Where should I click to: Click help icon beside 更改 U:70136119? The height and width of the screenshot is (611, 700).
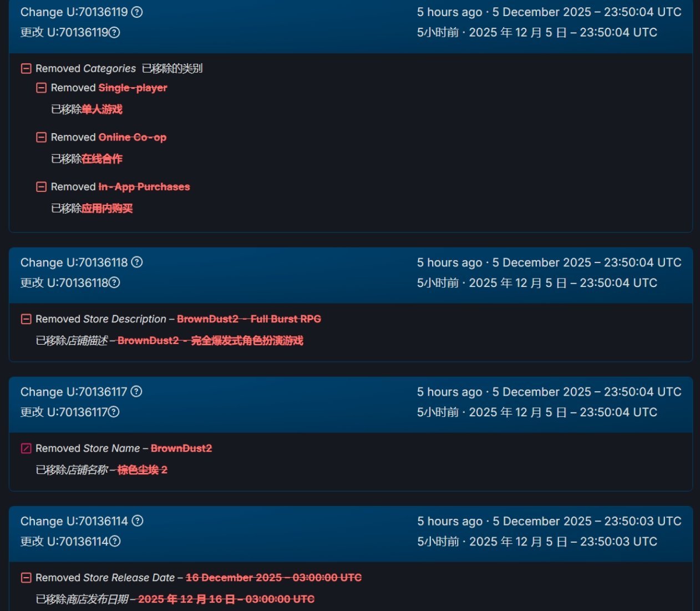[x=114, y=32]
